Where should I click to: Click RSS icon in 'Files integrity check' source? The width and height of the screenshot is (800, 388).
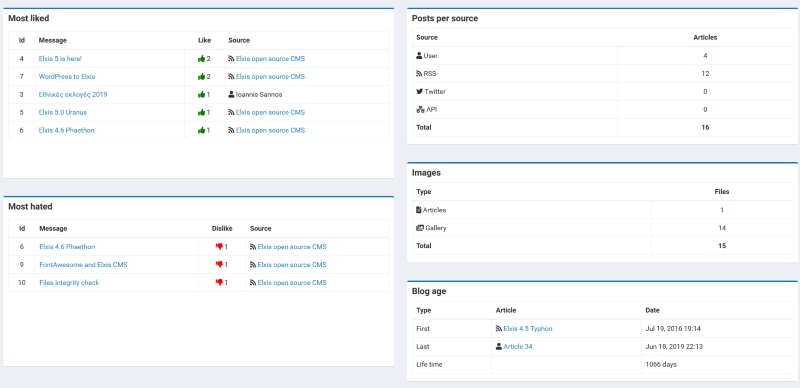(253, 282)
